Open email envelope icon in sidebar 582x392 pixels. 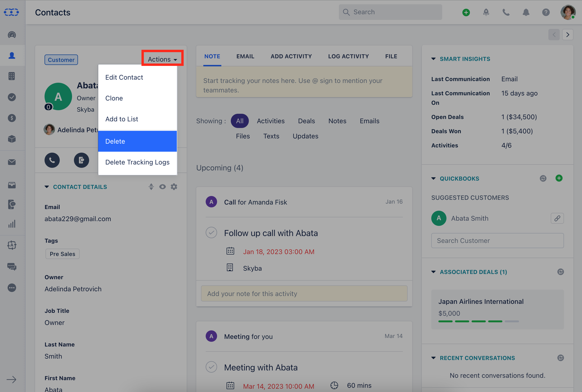[x=12, y=162]
